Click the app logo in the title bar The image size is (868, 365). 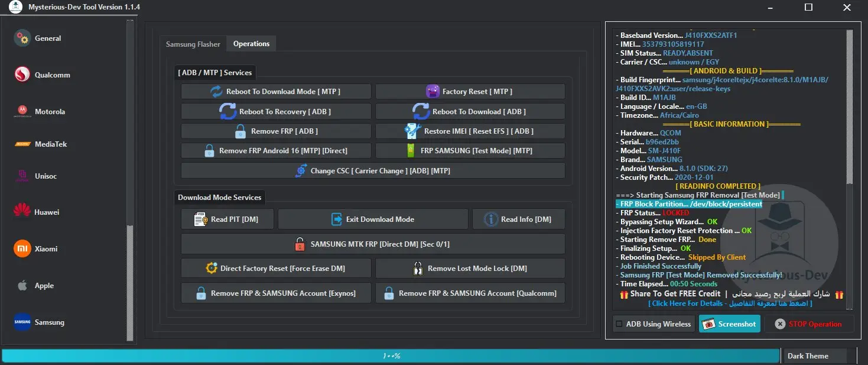[16, 8]
